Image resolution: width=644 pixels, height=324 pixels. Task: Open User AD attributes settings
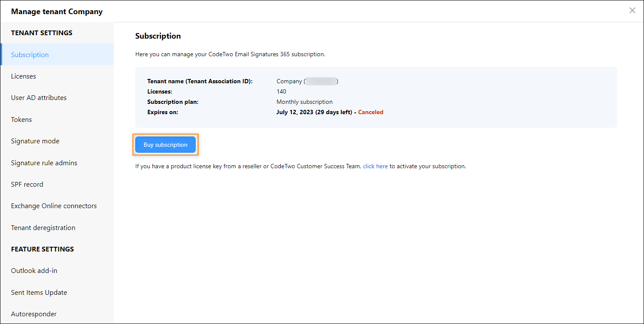(57, 97)
